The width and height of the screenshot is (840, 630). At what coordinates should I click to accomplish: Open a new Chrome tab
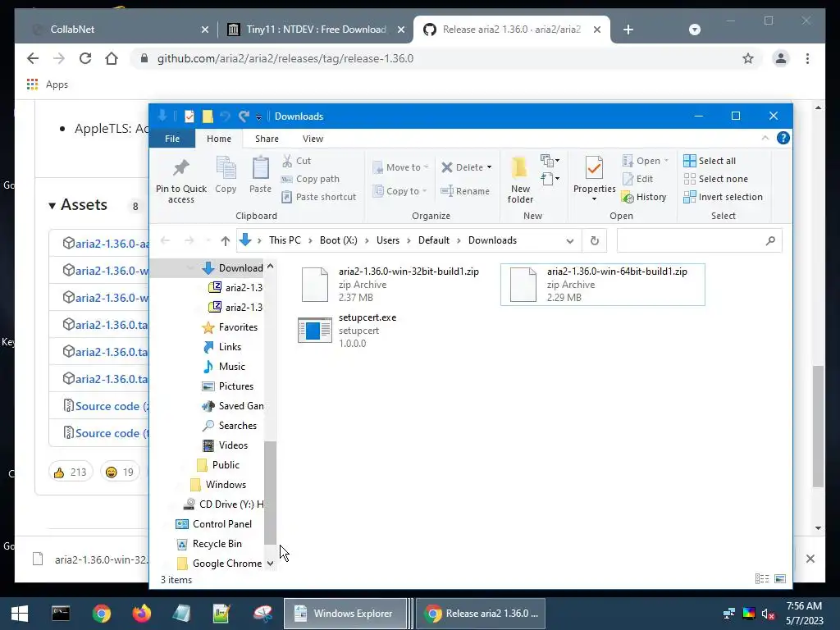click(628, 30)
